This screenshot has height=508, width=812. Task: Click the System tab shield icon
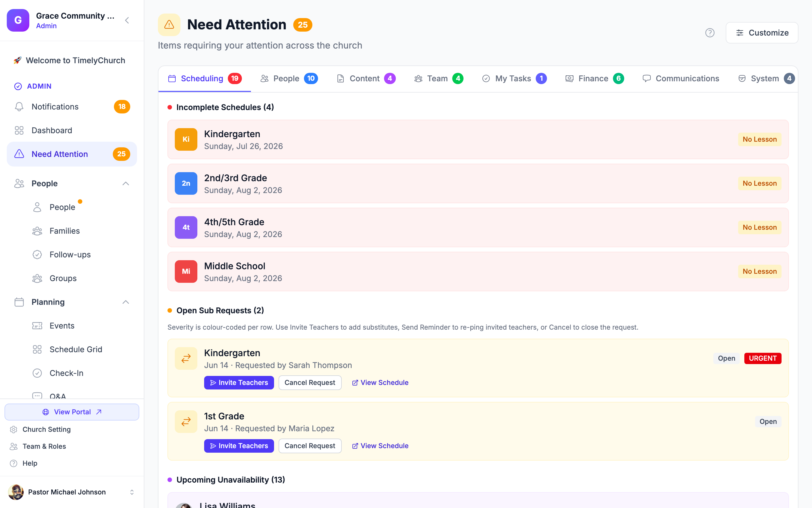[742, 78]
